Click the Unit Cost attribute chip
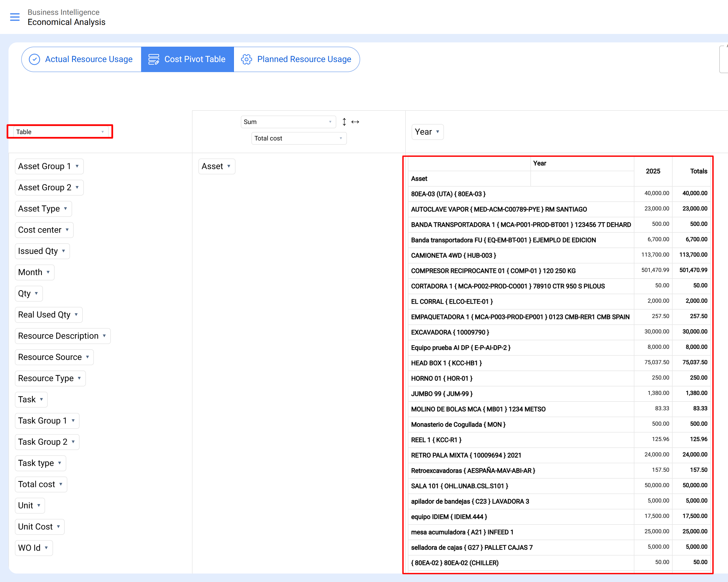Viewport: 728px width, 582px height. tap(35, 527)
